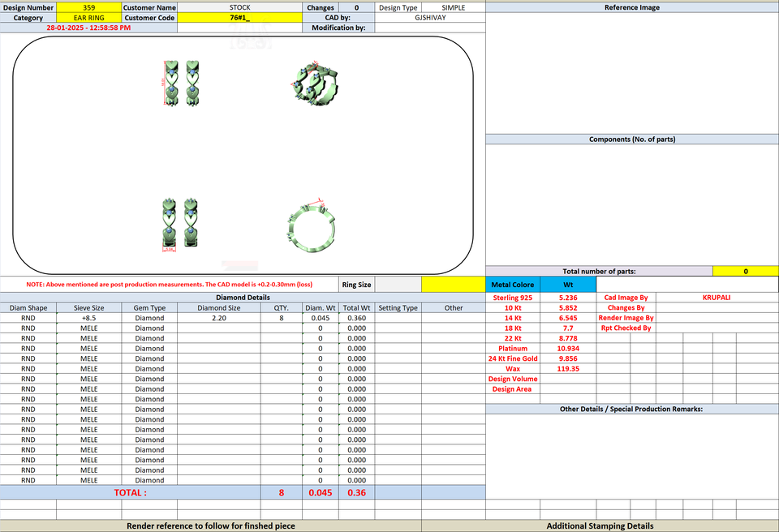
Task: Select the Gem Type column header
Action: pyautogui.click(x=149, y=308)
